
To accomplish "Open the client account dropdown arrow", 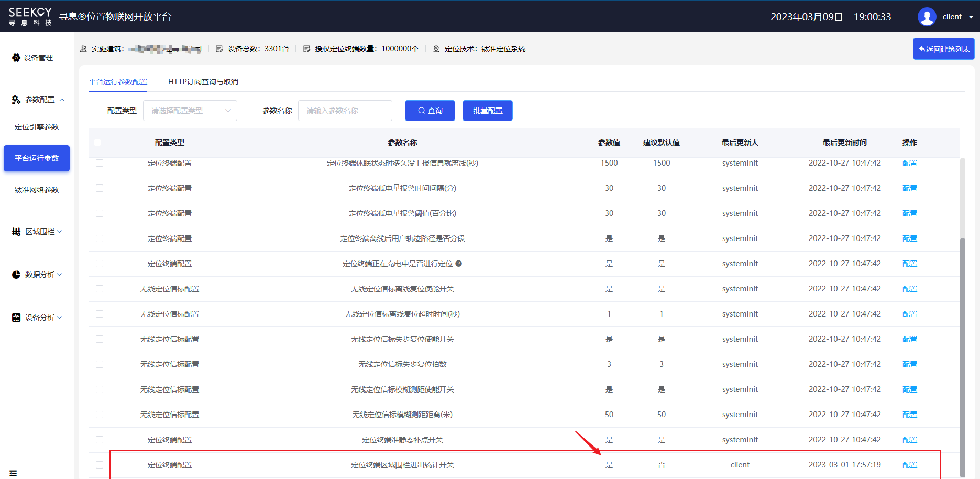I will (x=971, y=17).
